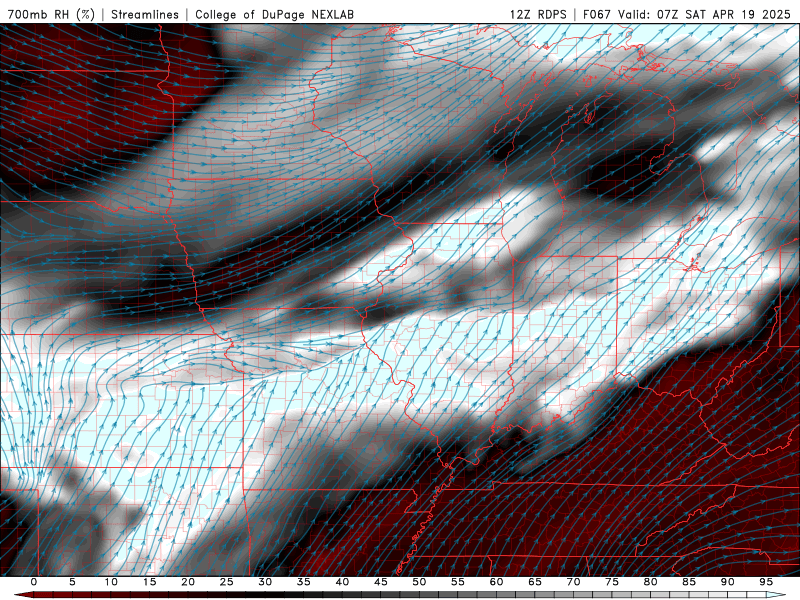The width and height of the screenshot is (800, 600).
Task: Select the "35" color scale label
Action: coord(304,582)
